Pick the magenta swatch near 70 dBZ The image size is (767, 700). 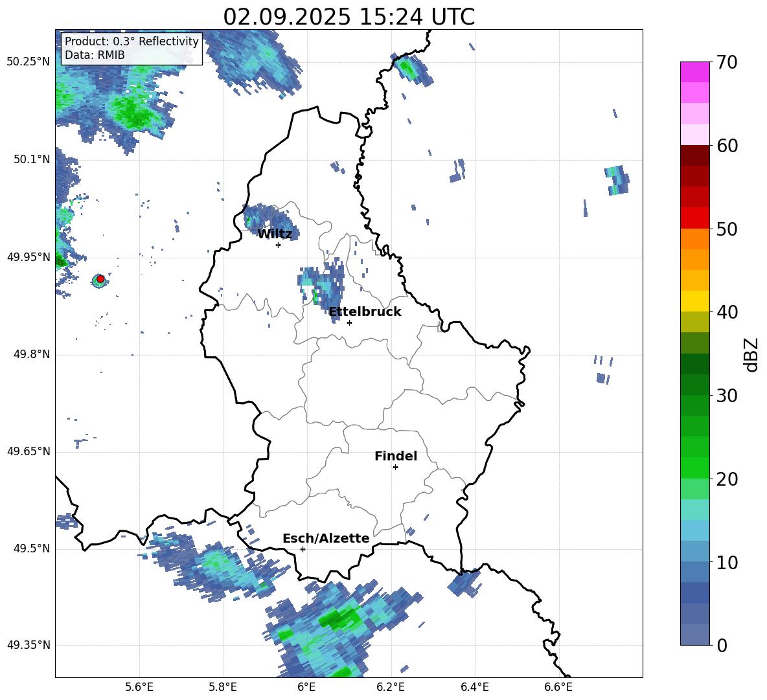tap(694, 73)
